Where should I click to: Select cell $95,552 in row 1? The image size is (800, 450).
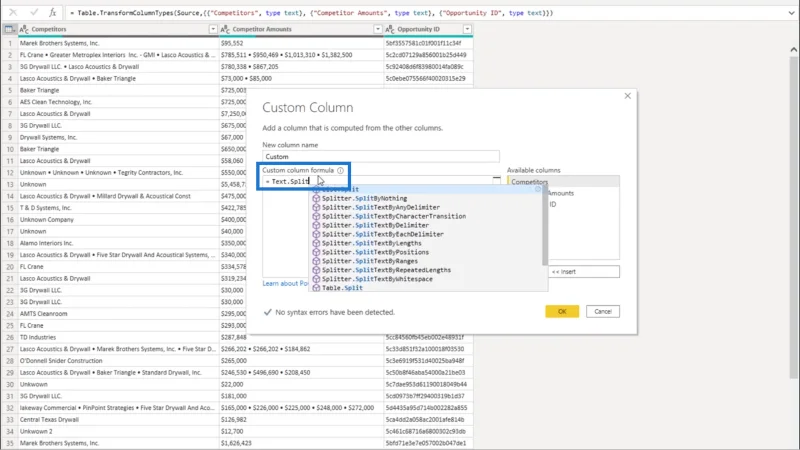(x=301, y=43)
